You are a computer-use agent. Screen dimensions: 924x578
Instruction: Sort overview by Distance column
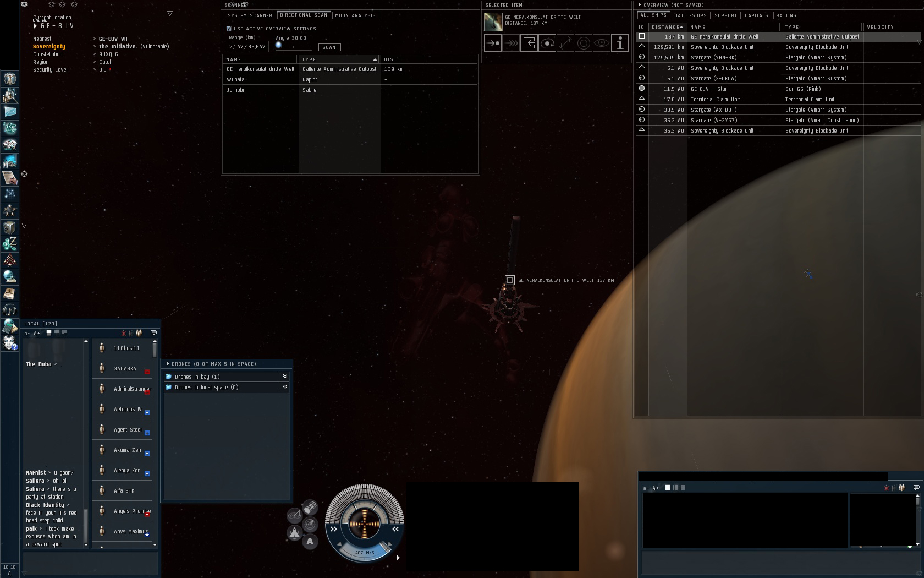click(668, 27)
